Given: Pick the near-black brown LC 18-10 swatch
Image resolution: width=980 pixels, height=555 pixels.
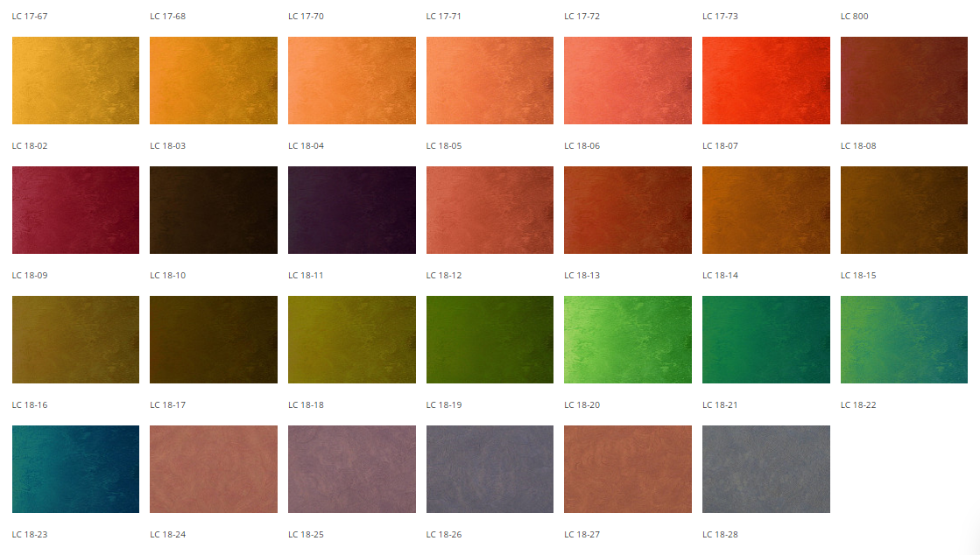Looking at the screenshot, I should [x=214, y=210].
